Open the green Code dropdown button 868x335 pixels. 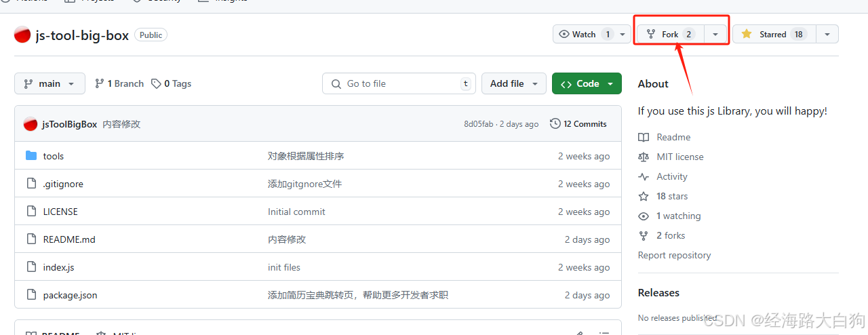point(587,83)
